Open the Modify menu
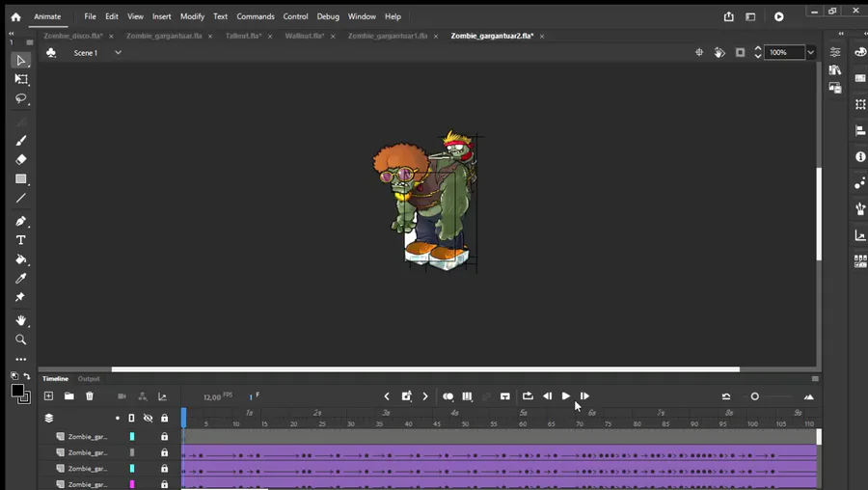 click(x=192, y=16)
